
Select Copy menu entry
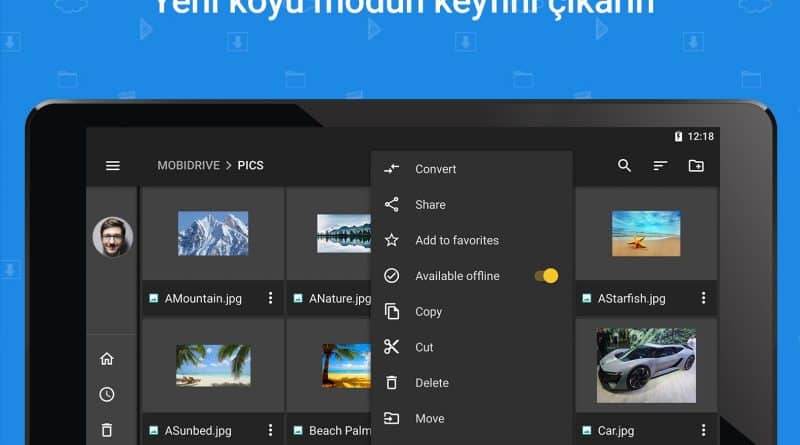[471, 311]
